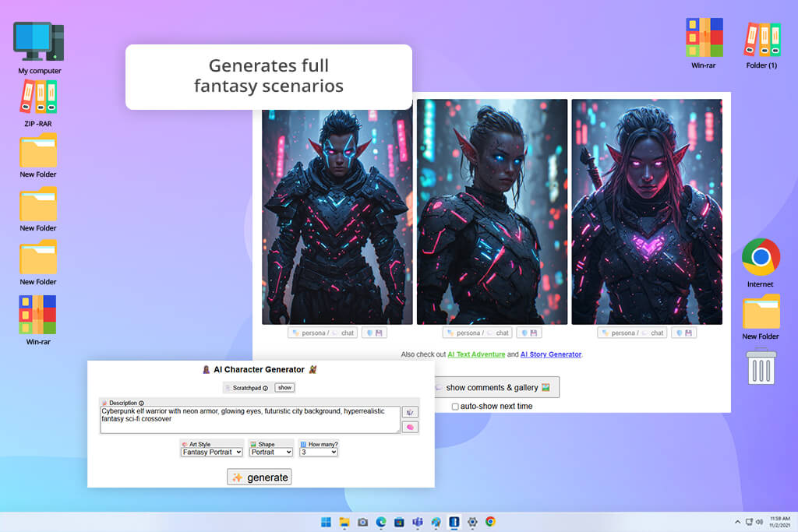Viewport: 798px width, 532px height.
Task: Open Microsoft Store from the taskbar
Action: [399, 522]
